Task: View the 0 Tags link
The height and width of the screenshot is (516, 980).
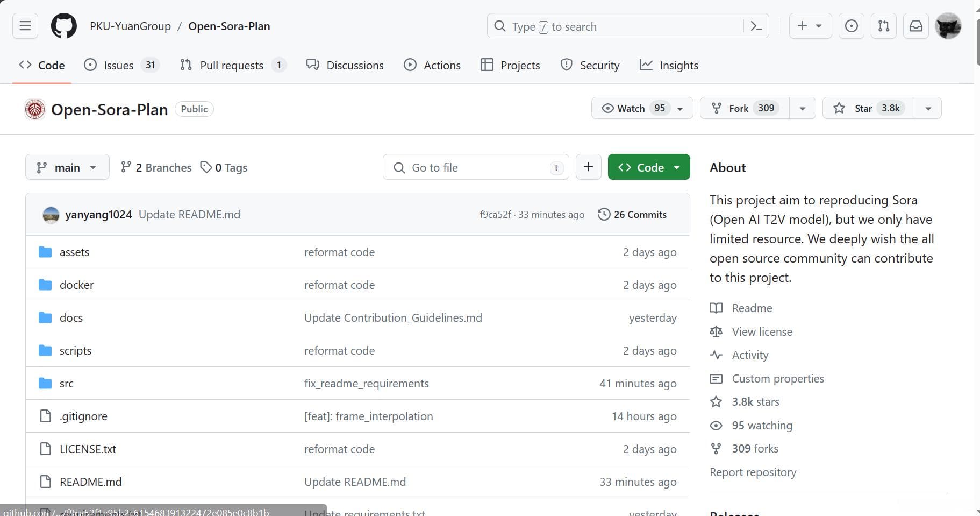Action: point(224,167)
